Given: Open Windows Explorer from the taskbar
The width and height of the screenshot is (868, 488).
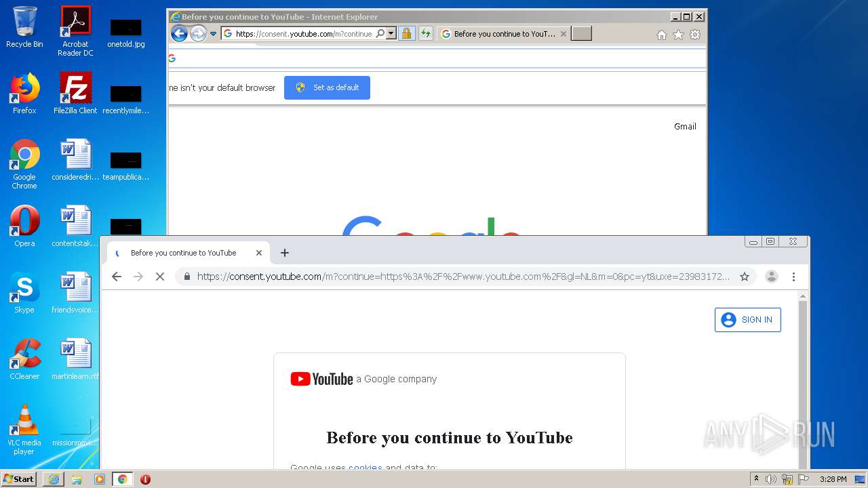Looking at the screenshot, I should [77, 479].
